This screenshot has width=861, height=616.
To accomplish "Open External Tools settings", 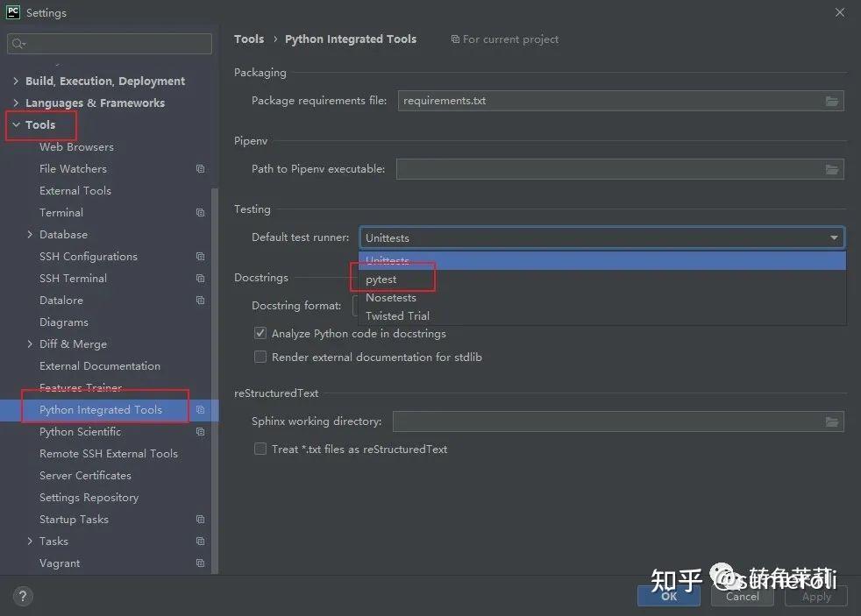I will 75,191.
